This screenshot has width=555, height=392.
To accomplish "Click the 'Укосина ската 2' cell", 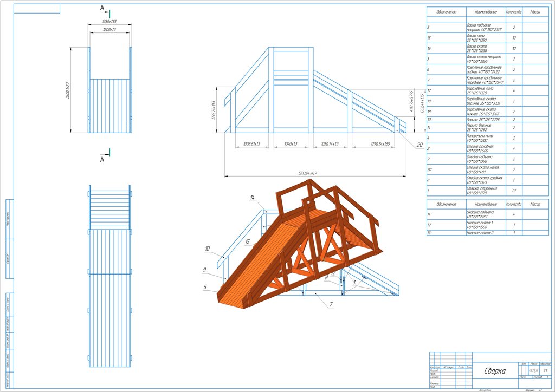I will click(x=486, y=233).
